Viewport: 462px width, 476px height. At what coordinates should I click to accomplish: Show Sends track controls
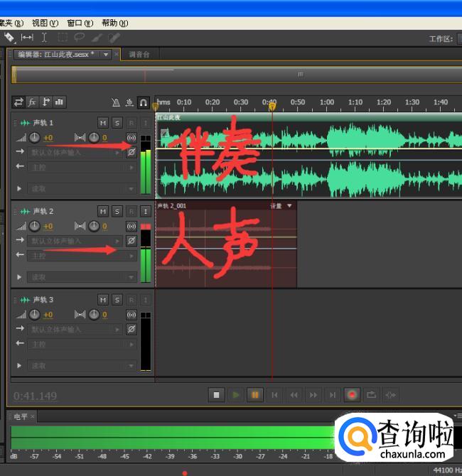45,102
